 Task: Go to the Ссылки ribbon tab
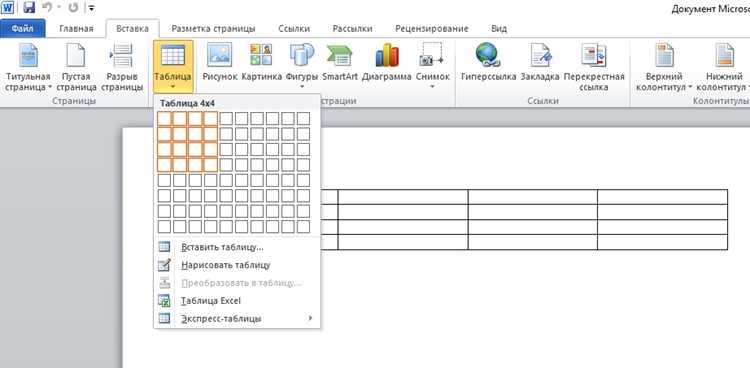[294, 29]
